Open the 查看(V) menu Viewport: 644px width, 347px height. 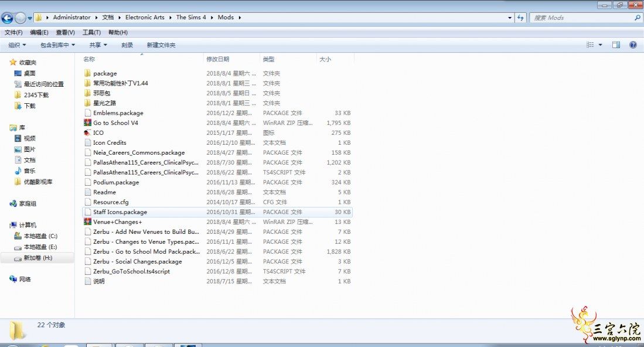click(x=65, y=32)
